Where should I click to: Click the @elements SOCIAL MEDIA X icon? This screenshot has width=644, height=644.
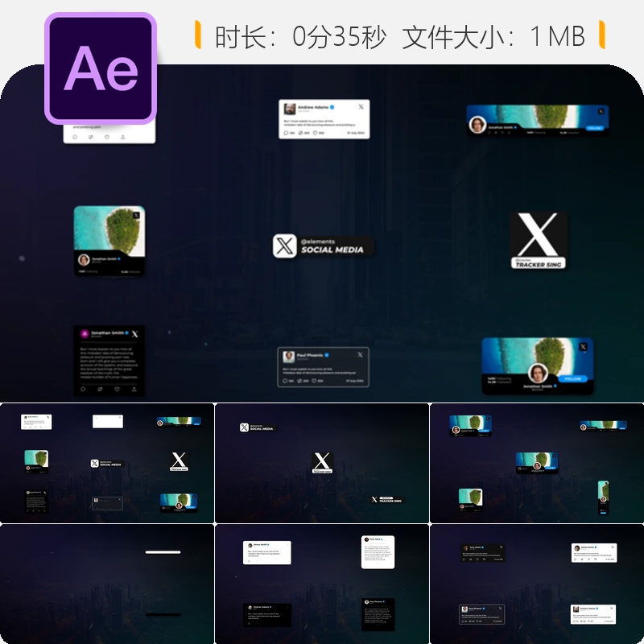click(x=284, y=247)
